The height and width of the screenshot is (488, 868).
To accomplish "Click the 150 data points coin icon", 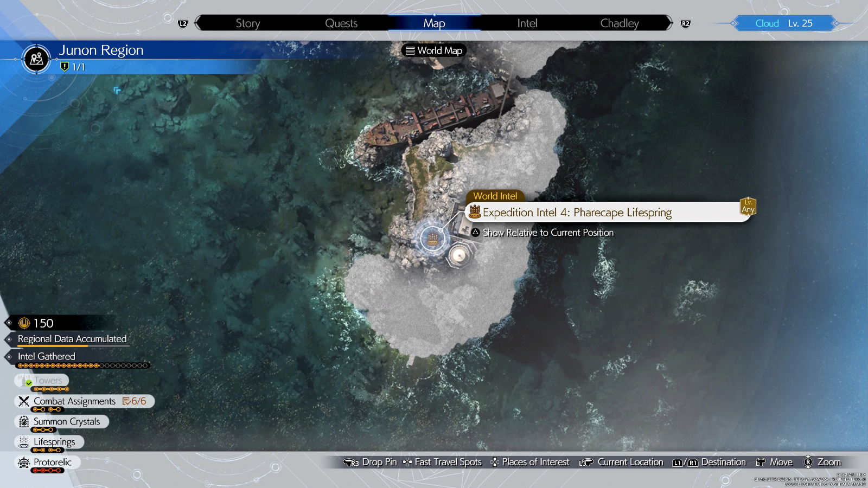I will tap(24, 323).
